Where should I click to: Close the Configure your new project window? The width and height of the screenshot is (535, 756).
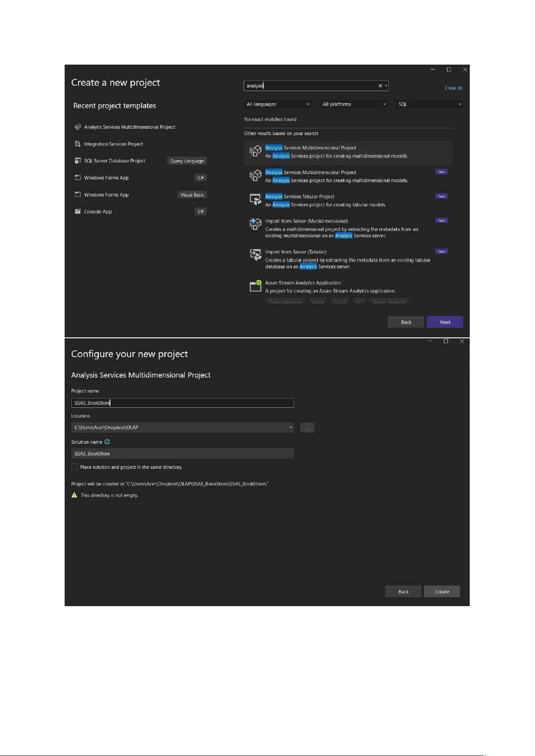pos(462,341)
